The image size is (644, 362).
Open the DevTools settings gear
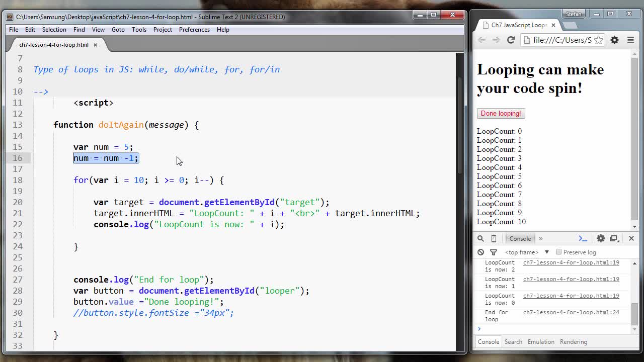600,238
